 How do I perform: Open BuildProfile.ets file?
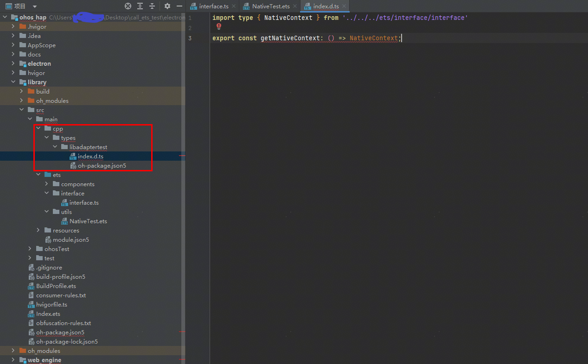coord(56,286)
